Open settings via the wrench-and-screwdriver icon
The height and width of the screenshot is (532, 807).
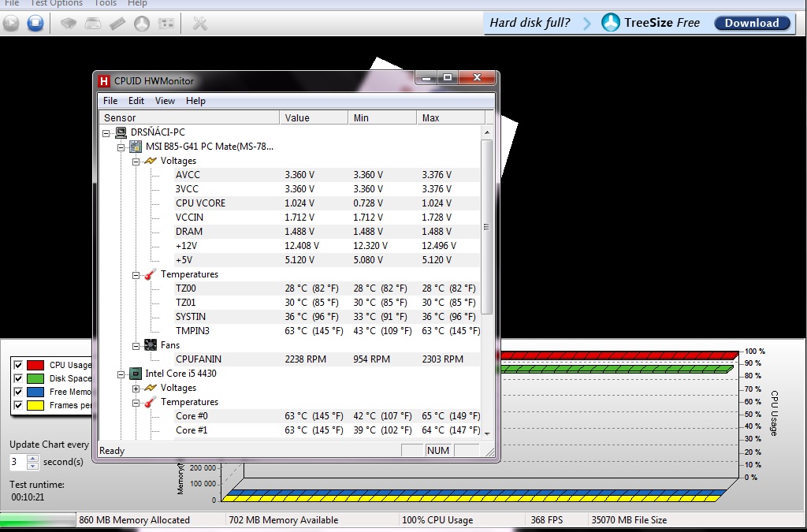199,23
